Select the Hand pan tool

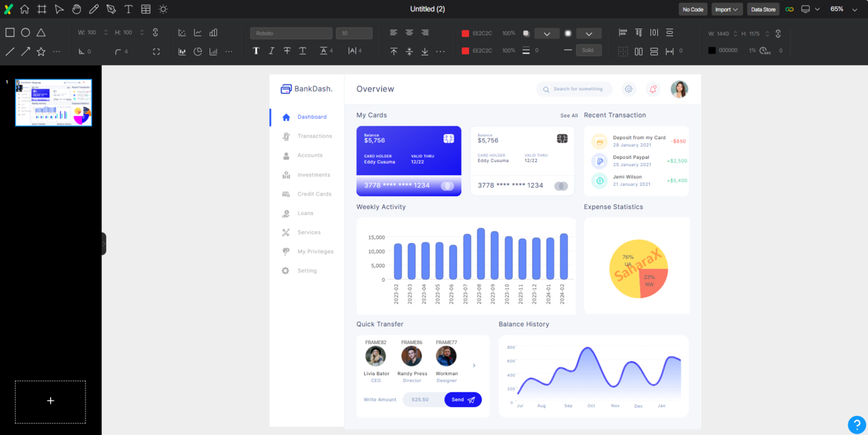pyautogui.click(x=77, y=9)
